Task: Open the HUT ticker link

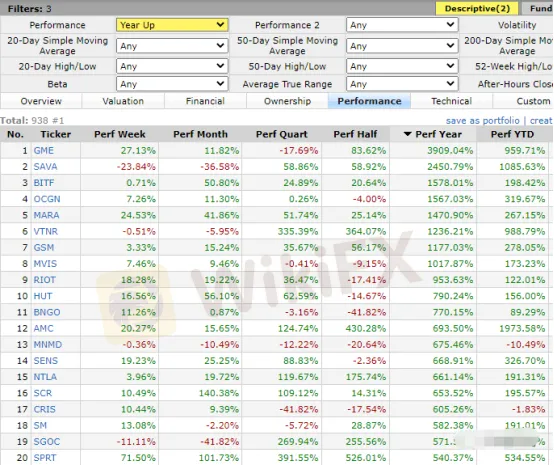Action: [43, 296]
